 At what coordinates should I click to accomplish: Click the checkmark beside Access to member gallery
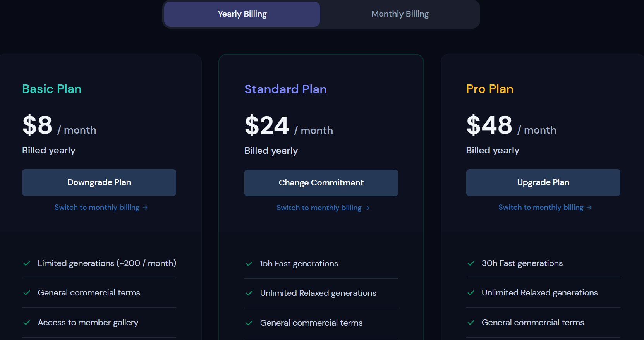point(27,323)
